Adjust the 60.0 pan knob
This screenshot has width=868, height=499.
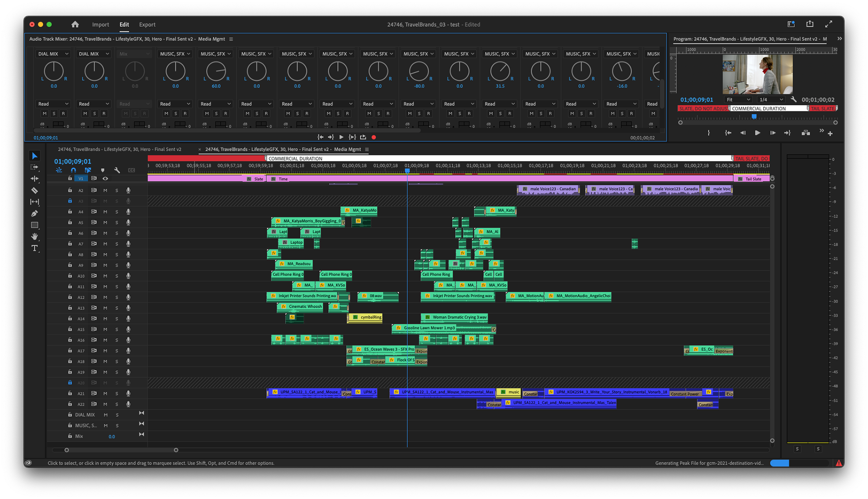click(x=216, y=71)
